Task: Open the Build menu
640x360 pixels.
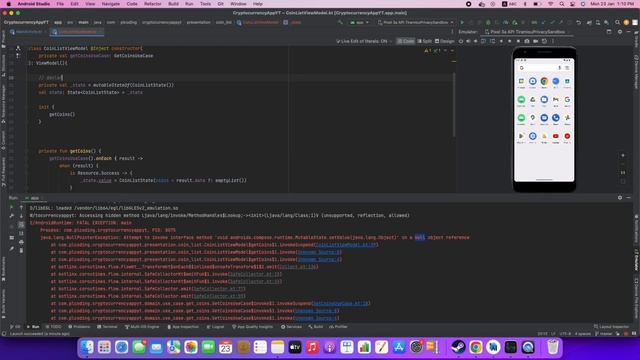Action: tap(173, 4)
